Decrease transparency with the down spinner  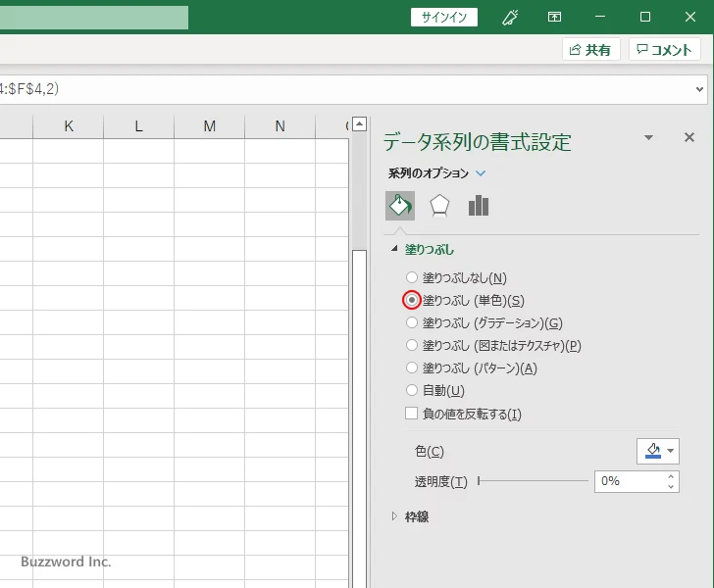tap(671, 486)
